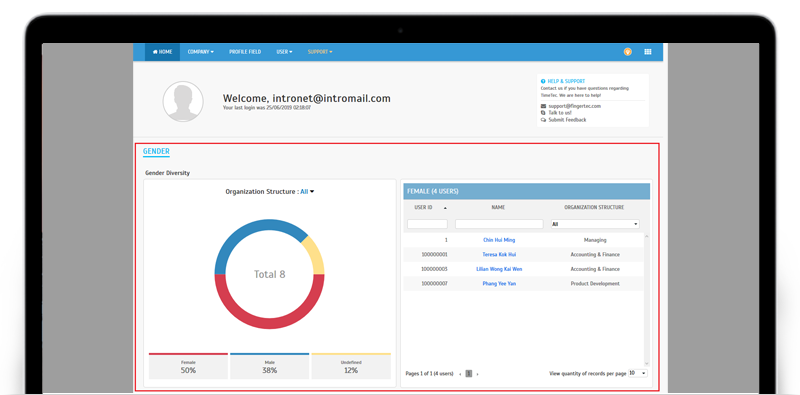Click the user avatar placeholder image

(x=183, y=102)
